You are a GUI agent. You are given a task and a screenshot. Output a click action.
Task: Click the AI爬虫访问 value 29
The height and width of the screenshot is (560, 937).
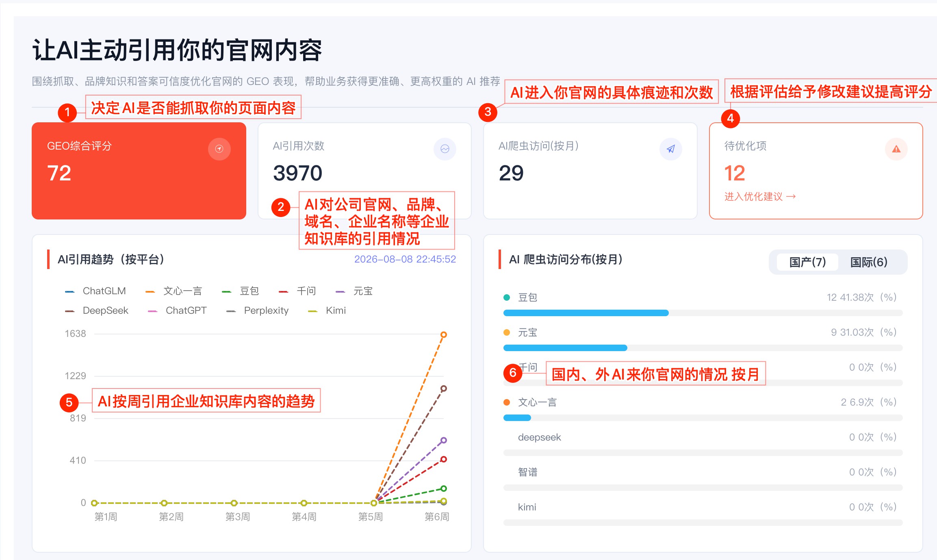(511, 173)
